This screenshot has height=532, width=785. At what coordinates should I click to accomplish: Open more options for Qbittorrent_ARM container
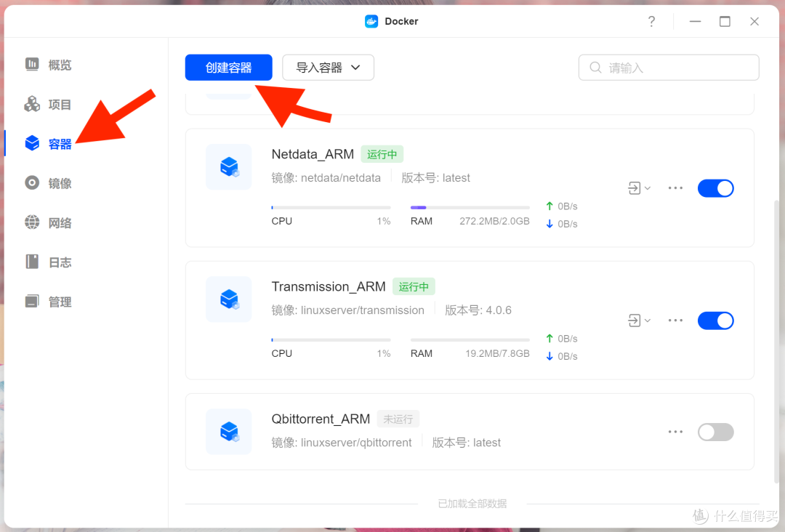point(675,432)
